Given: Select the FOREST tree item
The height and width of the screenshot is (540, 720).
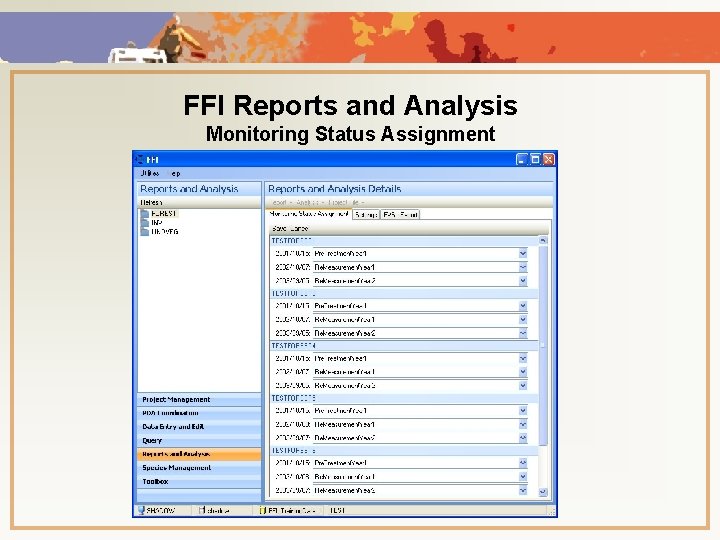Looking at the screenshot, I should tap(164, 214).
